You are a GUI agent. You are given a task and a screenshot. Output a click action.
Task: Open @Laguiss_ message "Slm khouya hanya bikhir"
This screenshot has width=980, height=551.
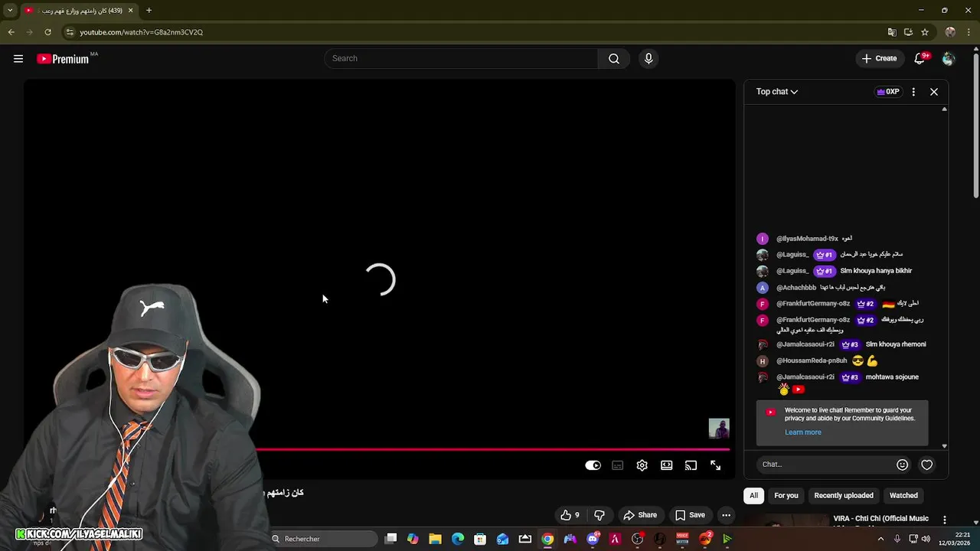[876, 271]
